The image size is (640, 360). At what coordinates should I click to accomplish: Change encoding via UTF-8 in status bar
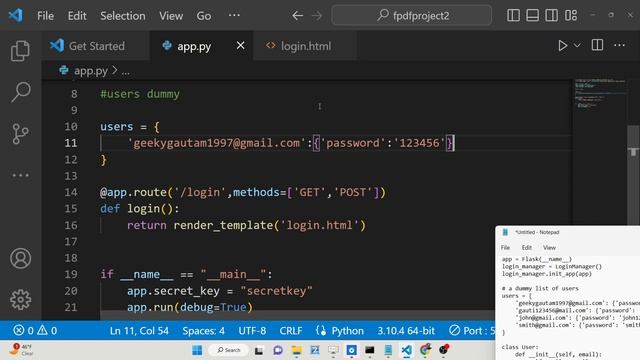point(252,331)
